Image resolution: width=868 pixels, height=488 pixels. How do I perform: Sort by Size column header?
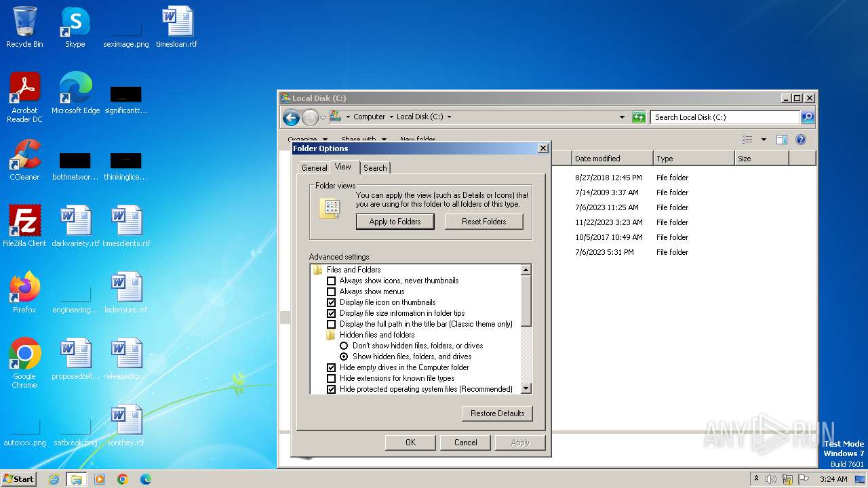762,159
